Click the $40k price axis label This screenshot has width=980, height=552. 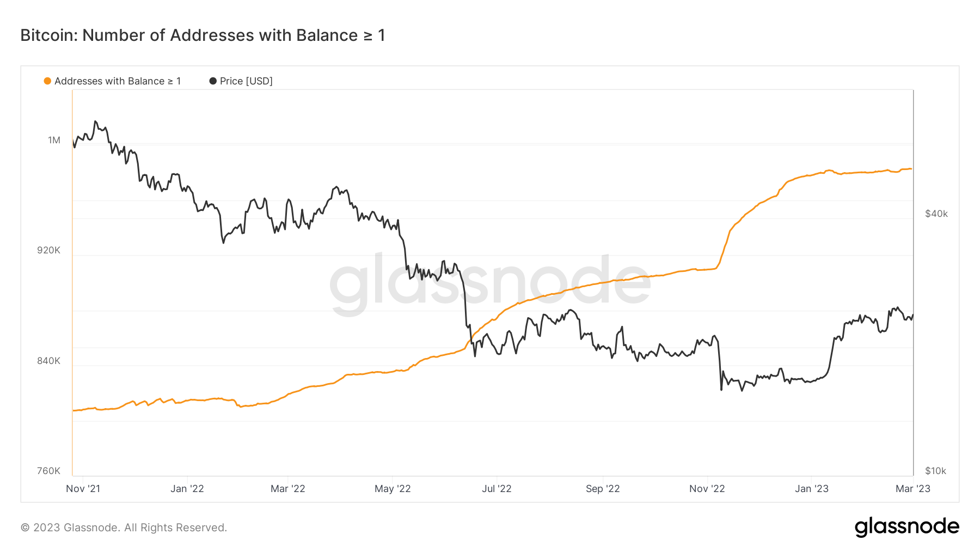click(x=936, y=214)
